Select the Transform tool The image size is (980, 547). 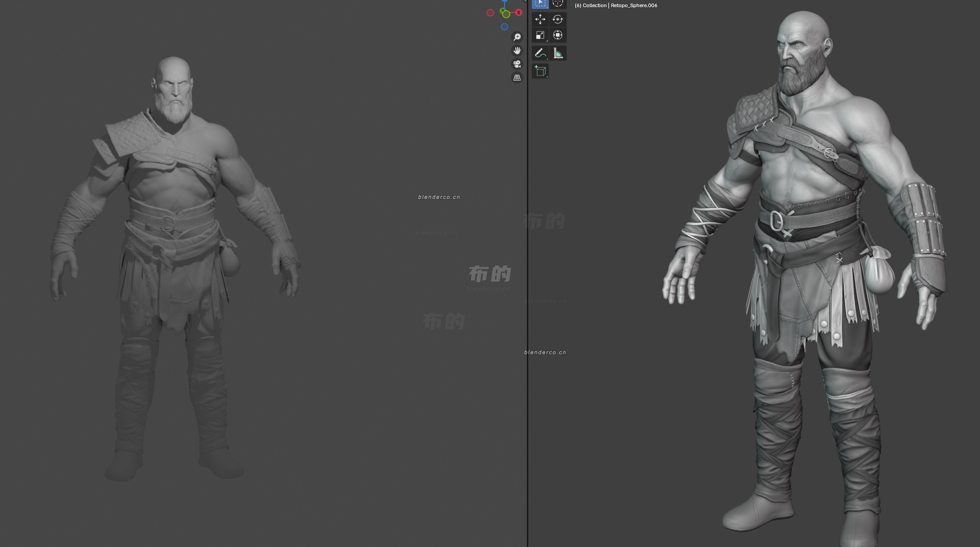click(x=557, y=35)
